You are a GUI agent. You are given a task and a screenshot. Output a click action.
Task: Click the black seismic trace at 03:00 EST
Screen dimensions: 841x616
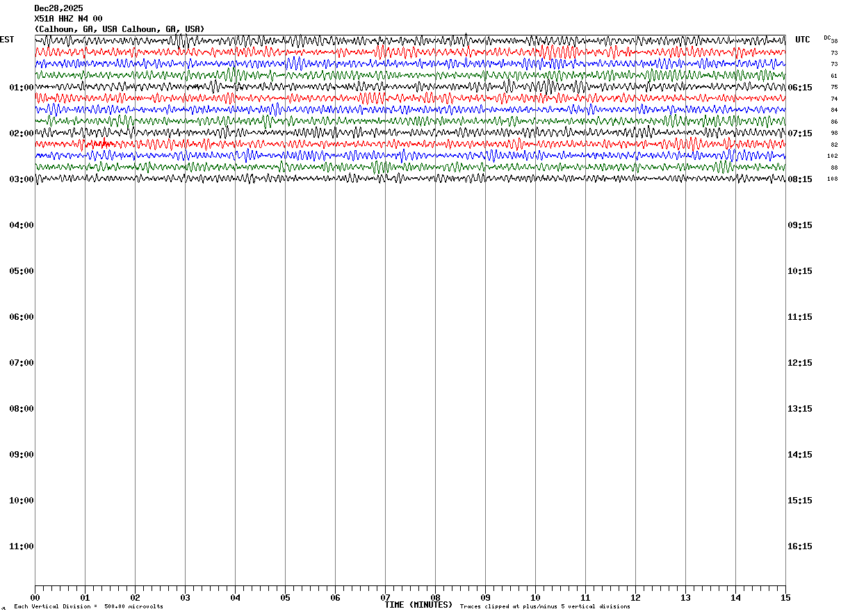click(x=410, y=178)
